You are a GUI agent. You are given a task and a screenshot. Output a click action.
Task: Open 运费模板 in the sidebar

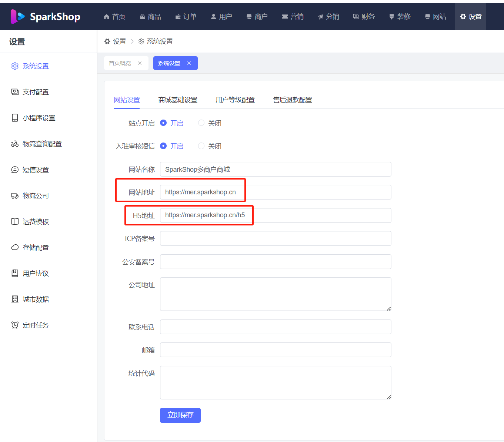(x=36, y=221)
